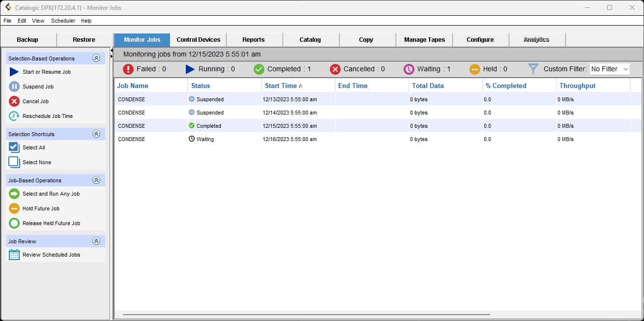Screen dimensions: 644x321
Task: Click the Hold Future Job icon
Action: point(14,208)
